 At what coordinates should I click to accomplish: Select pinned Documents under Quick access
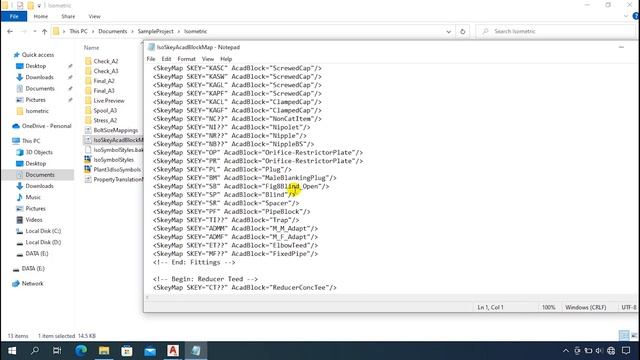[x=40, y=89]
